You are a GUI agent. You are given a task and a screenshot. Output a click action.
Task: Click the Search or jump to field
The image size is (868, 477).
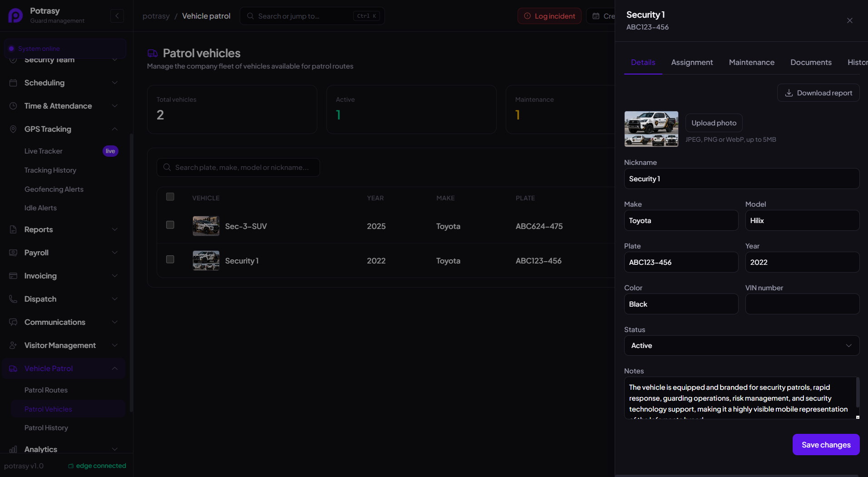[312, 16]
